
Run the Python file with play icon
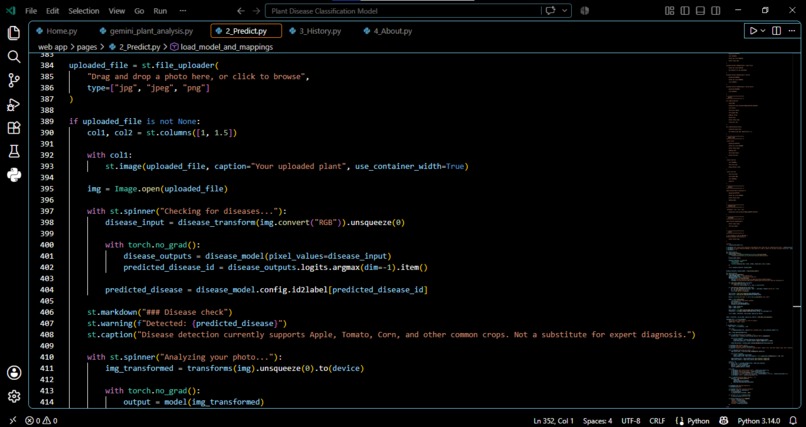tap(753, 31)
